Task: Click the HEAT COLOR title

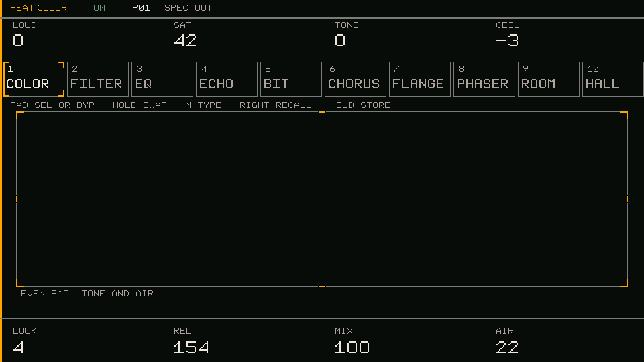Action: pyautogui.click(x=38, y=8)
